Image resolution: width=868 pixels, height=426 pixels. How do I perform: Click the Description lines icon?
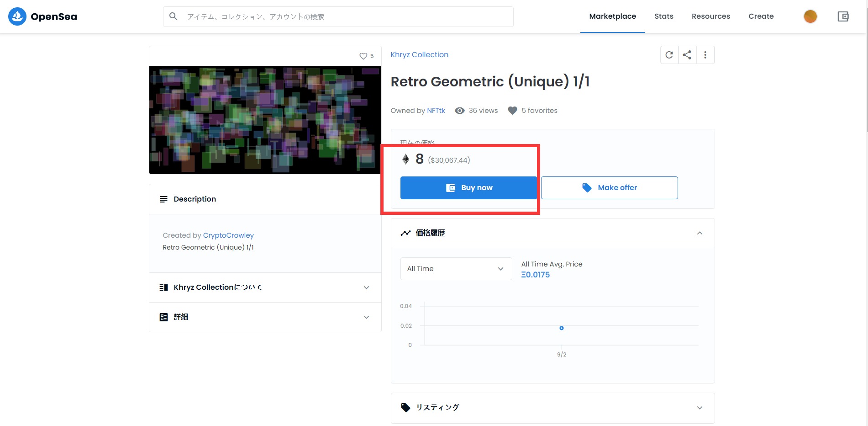[x=163, y=199]
